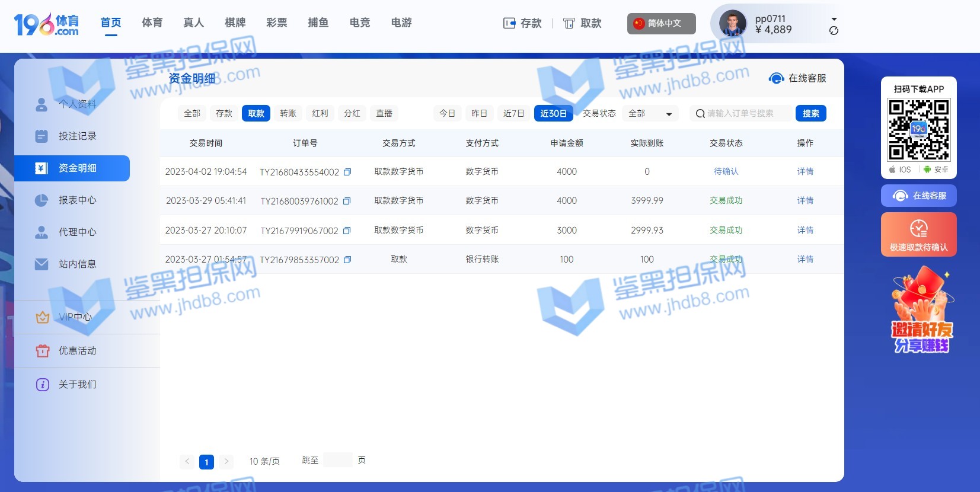Click the next page arrow
The width and height of the screenshot is (980, 492).
coord(226,461)
